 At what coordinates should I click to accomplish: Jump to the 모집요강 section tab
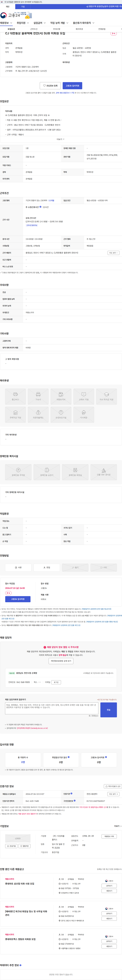pyautogui.click(x=11, y=29)
